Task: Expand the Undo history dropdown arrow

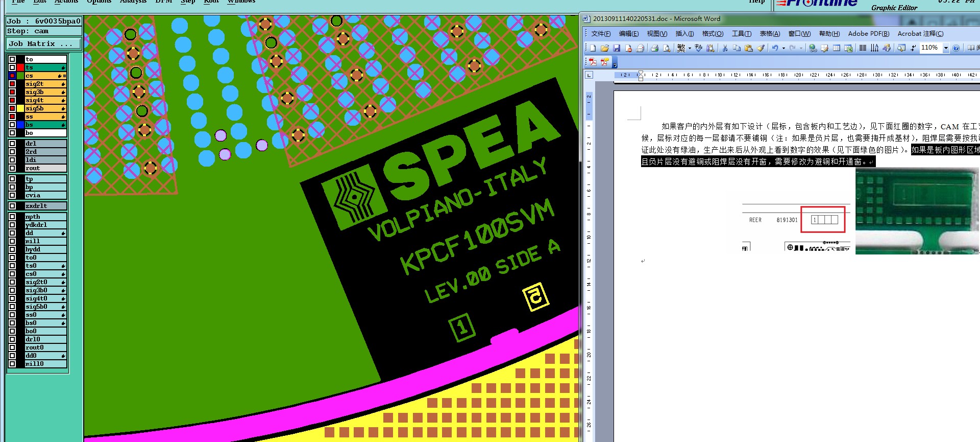Action: coord(783,48)
